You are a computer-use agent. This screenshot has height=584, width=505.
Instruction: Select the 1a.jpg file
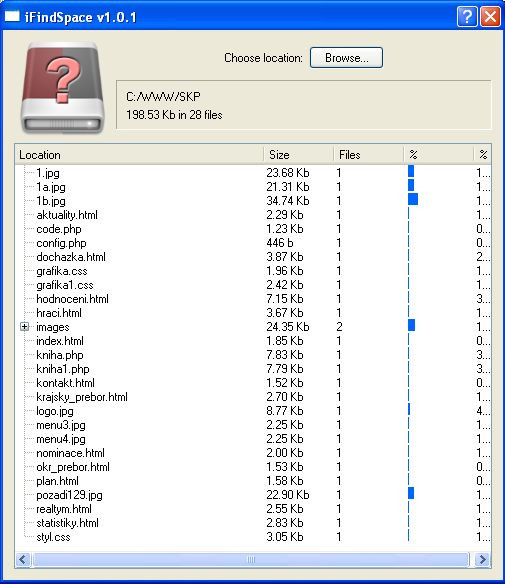51,187
